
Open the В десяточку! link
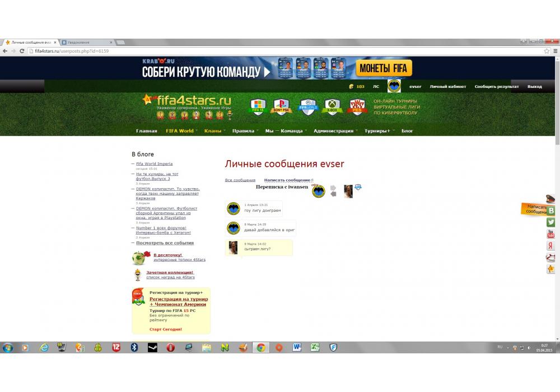[x=168, y=255]
